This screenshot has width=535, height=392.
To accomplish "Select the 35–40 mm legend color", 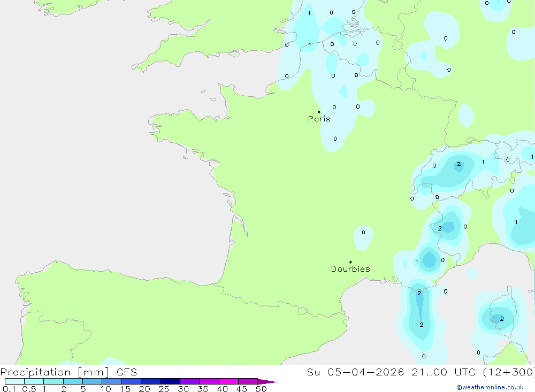I will [209, 381].
